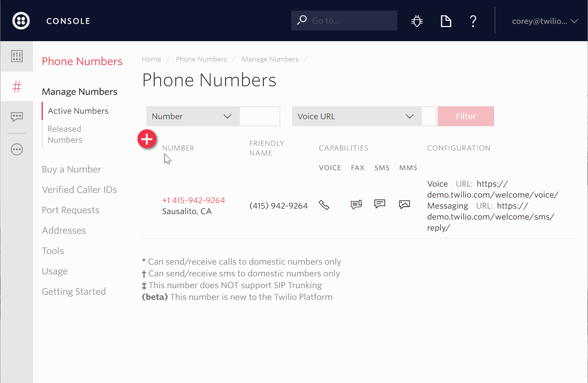Open the all products ellipsis icon

17,149
